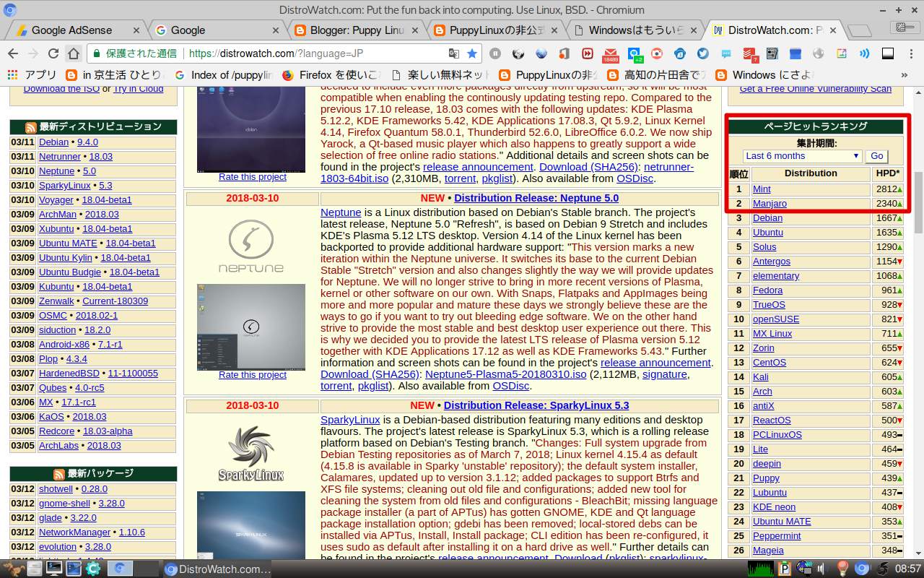924x578 pixels.
Task: Open a new tab with the tab-strip button
Action: point(859,30)
